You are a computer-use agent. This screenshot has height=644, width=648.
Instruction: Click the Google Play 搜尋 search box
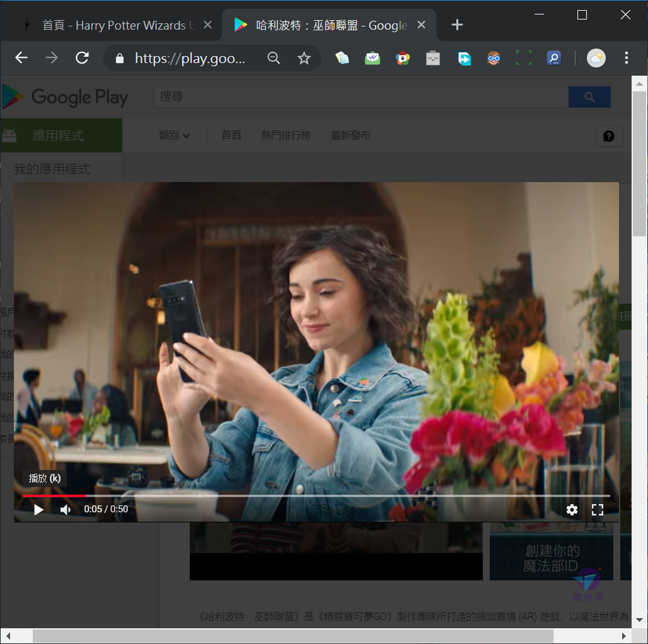point(361,97)
